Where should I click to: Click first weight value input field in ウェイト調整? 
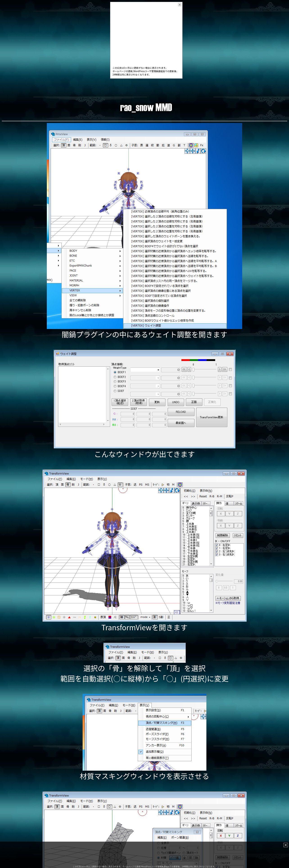coord(171,370)
